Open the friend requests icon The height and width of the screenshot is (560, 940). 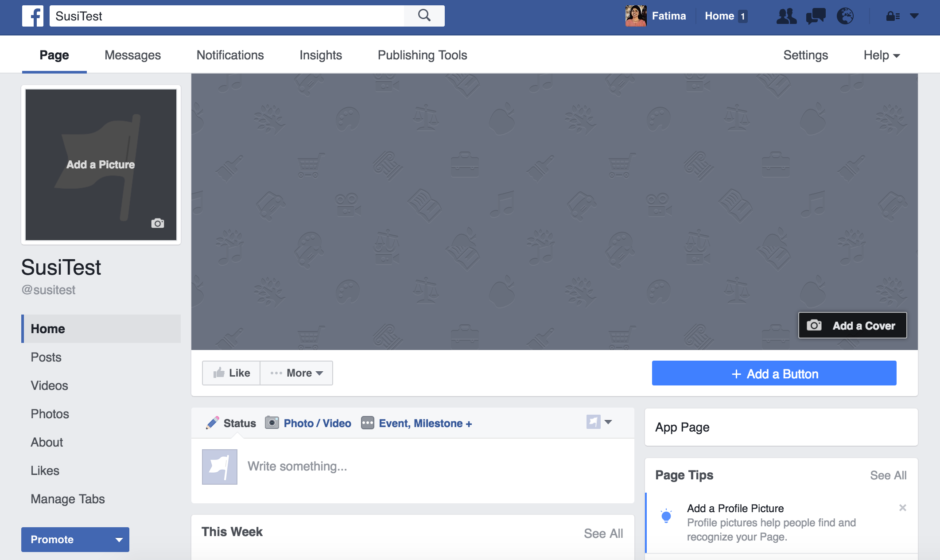click(x=786, y=16)
